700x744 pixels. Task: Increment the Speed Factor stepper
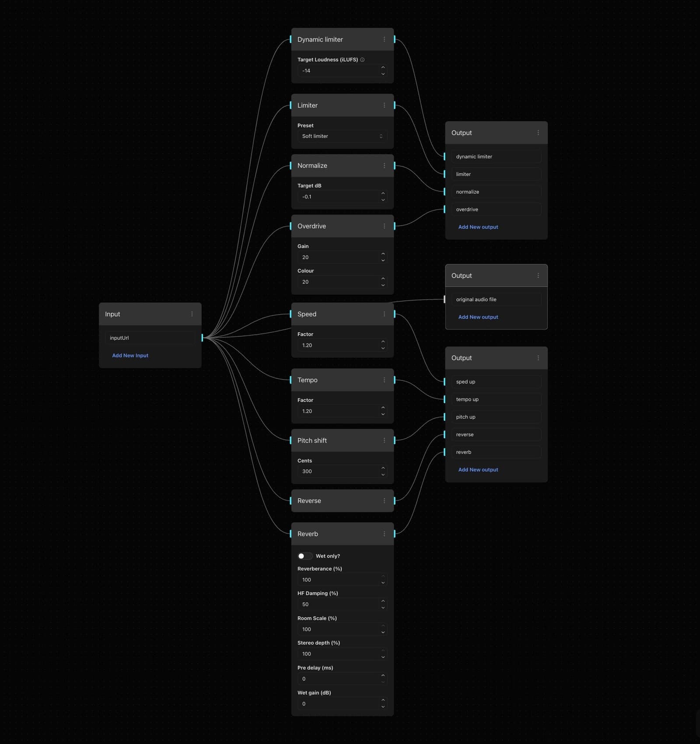(x=383, y=342)
